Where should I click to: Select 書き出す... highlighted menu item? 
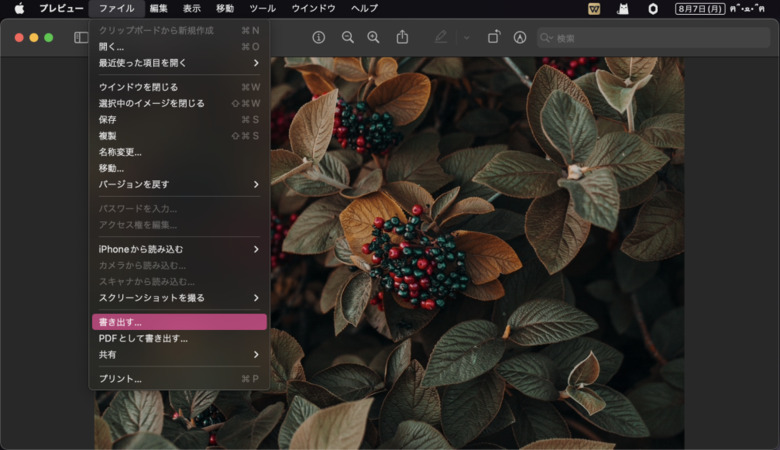coord(179,322)
